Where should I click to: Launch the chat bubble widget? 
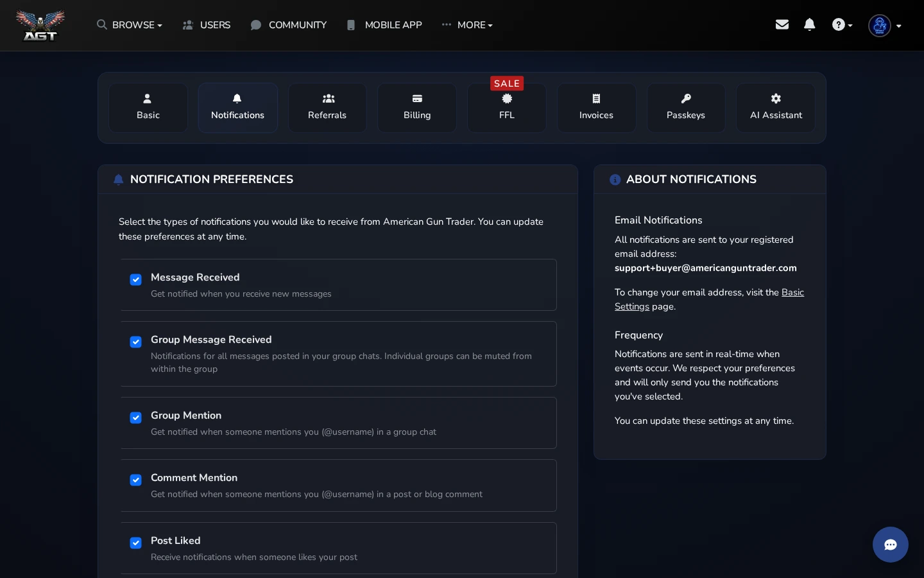tap(891, 545)
